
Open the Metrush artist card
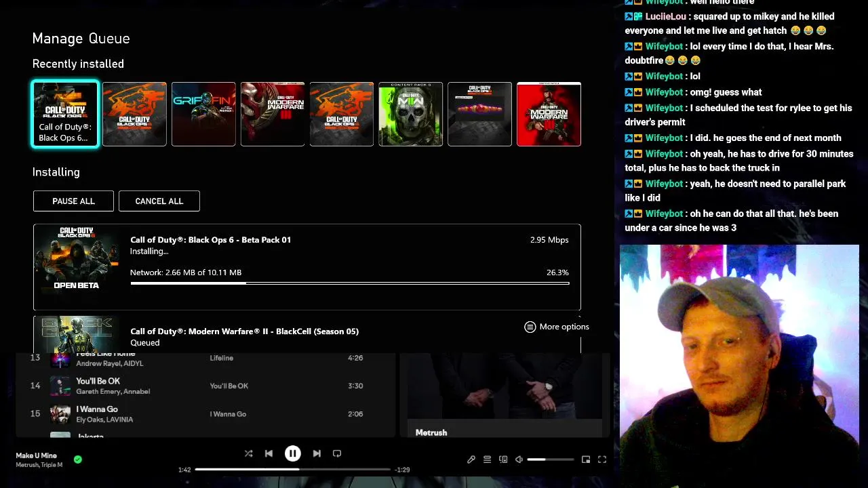click(505, 394)
